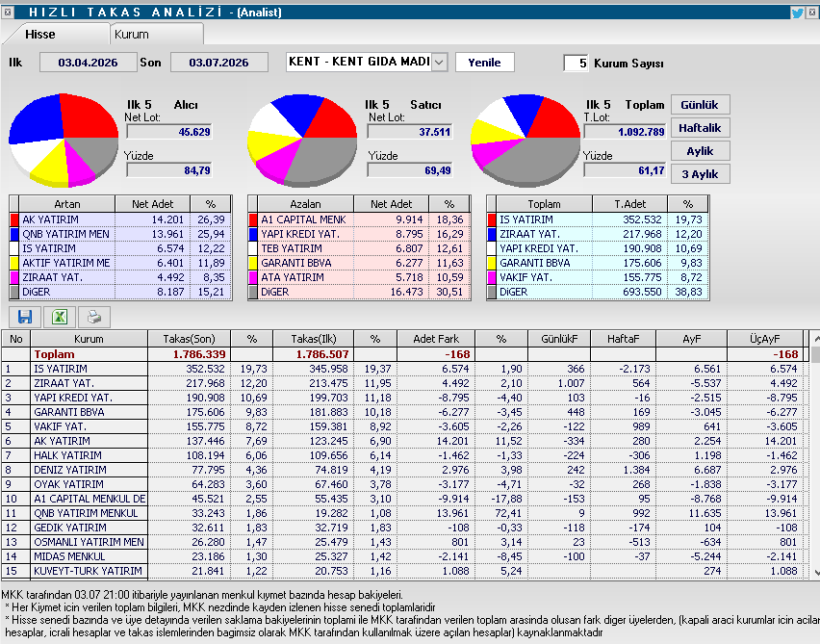Export the table with the Excel icon
The height and width of the screenshot is (644, 820).
coord(60,317)
